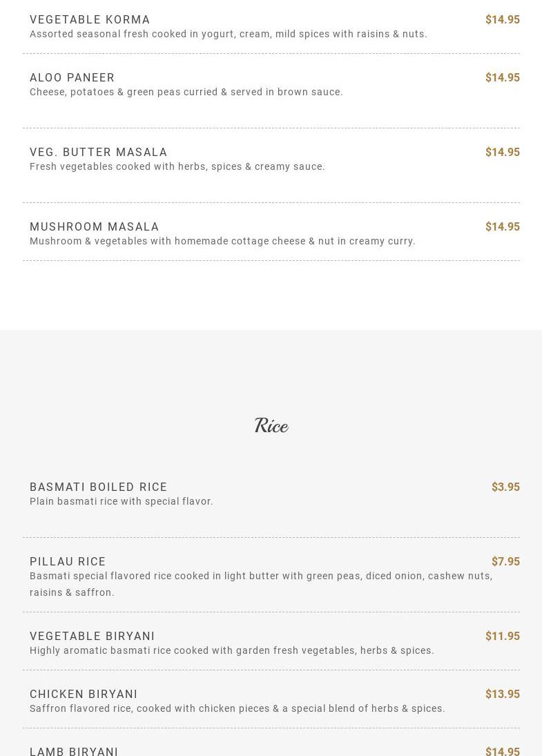
Task: Click the price next to Mushroom Masala
Action: (x=502, y=226)
